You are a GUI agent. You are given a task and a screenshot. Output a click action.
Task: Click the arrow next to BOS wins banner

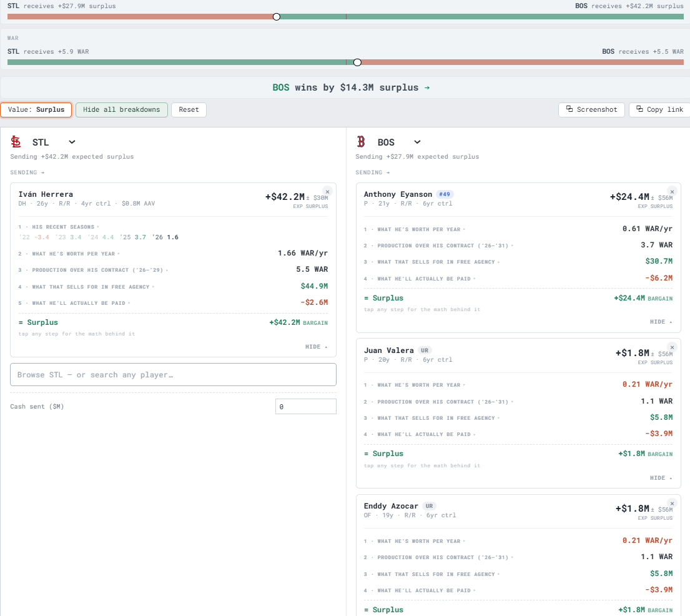(x=427, y=87)
